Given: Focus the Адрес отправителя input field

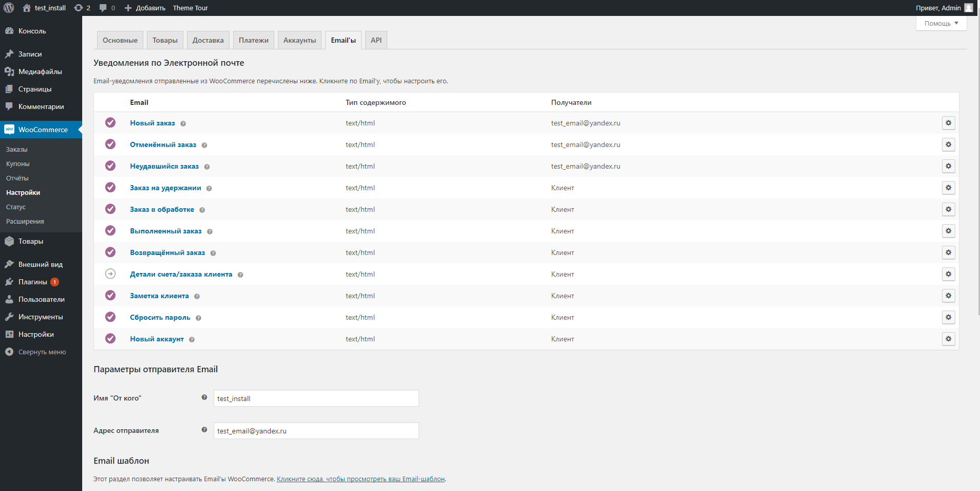Looking at the screenshot, I should (x=316, y=431).
